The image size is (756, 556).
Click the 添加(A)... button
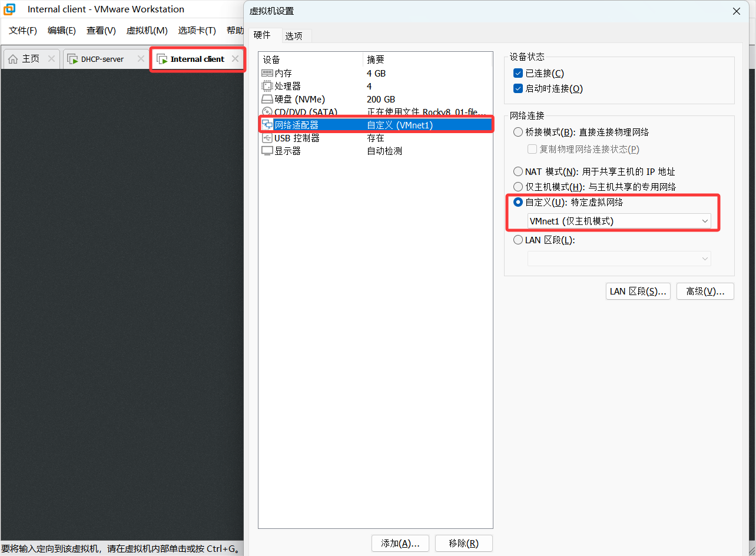tap(400, 544)
